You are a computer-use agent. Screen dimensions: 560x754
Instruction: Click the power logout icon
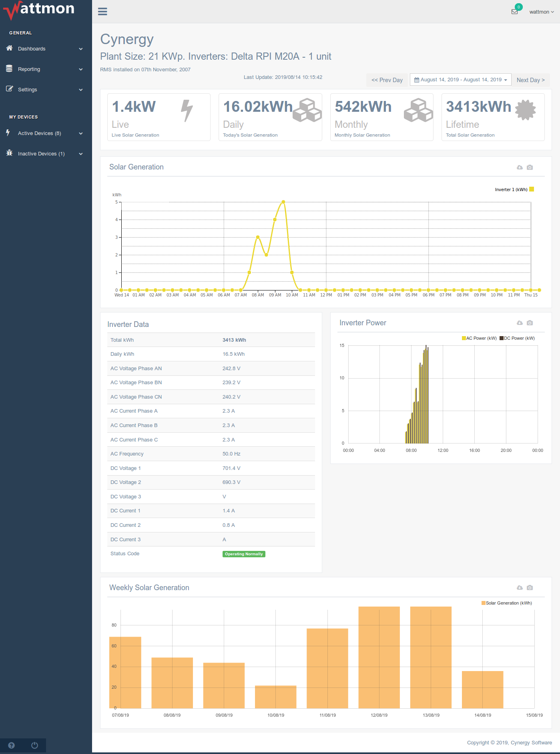coord(34,745)
